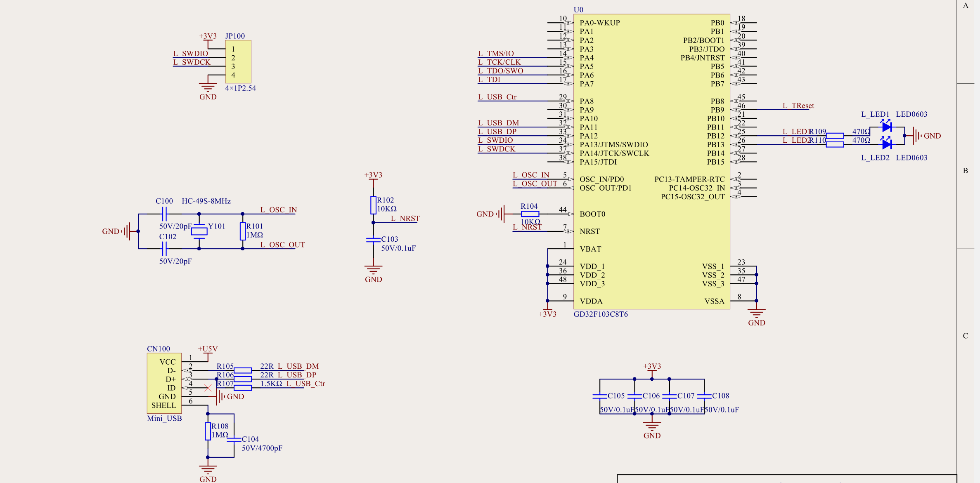The width and height of the screenshot is (980, 483).
Task: Click the L_TDI net label
Action: tap(489, 79)
